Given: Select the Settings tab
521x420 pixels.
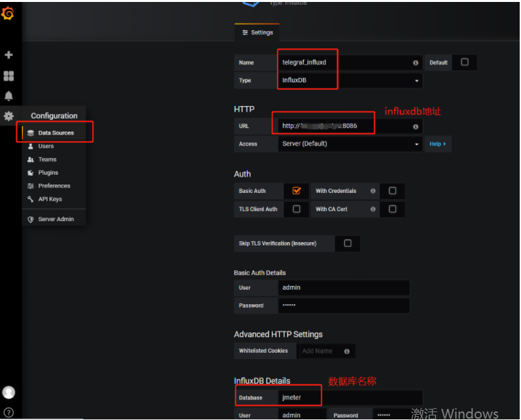Looking at the screenshot, I should click(257, 33).
